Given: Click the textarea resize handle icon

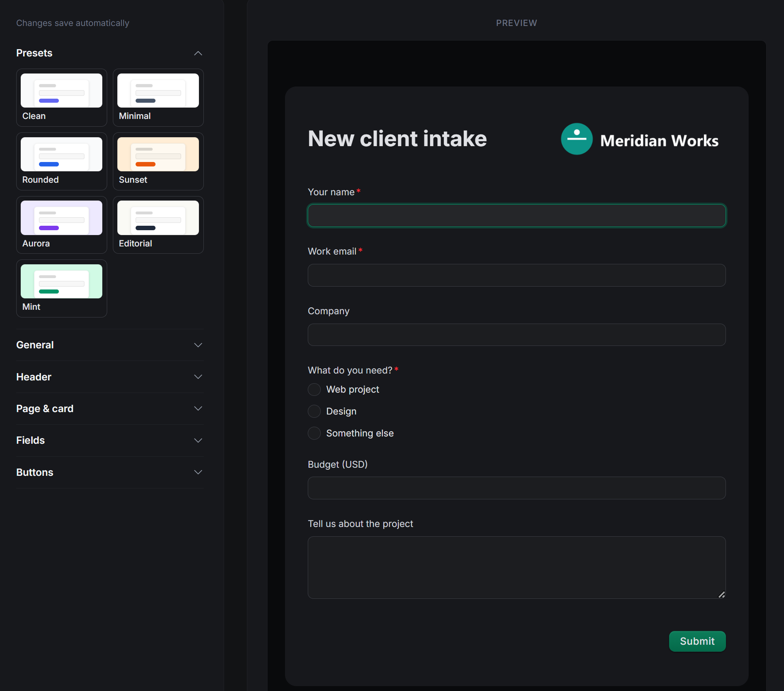Looking at the screenshot, I should click(x=721, y=594).
